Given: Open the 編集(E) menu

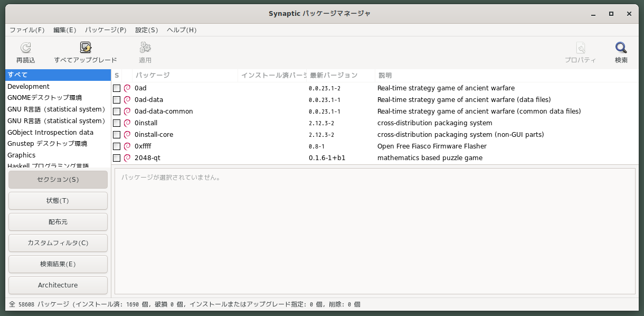Looking at the screenshot, I should point(65,30).
